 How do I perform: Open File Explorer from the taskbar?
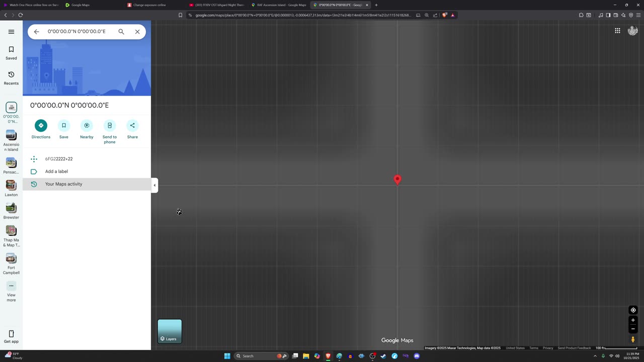(306, 356)
